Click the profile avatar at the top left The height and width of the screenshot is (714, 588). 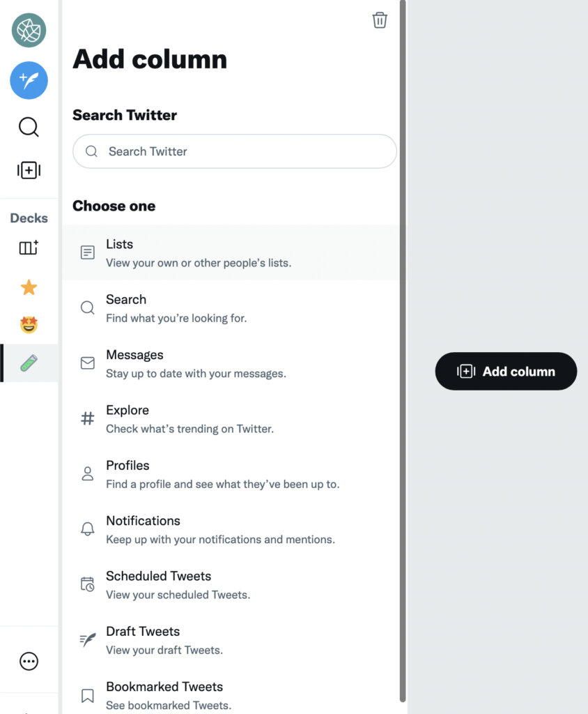click(x=29, y=31)
